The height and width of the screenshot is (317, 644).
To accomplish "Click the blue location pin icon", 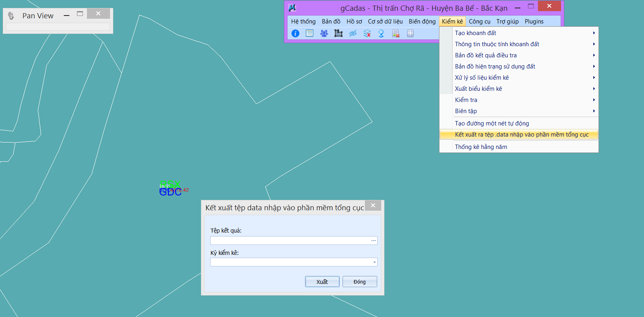I will coord(381,33).
